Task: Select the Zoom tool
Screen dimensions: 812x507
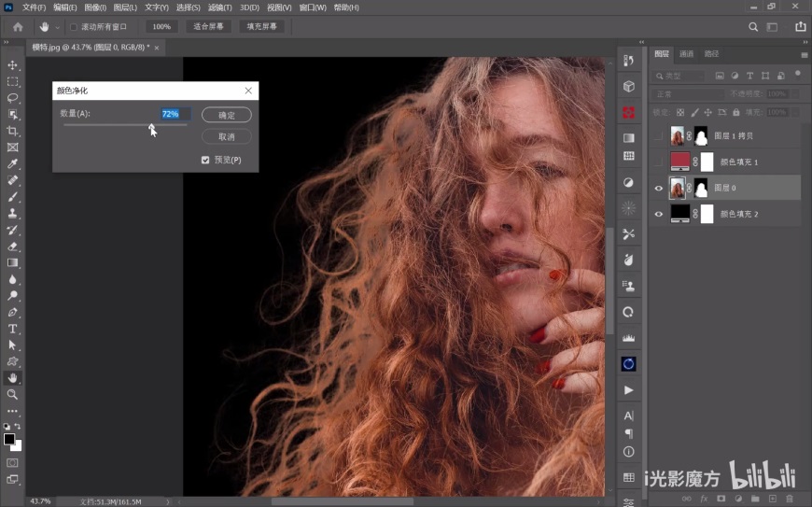Action: point(12,395)
